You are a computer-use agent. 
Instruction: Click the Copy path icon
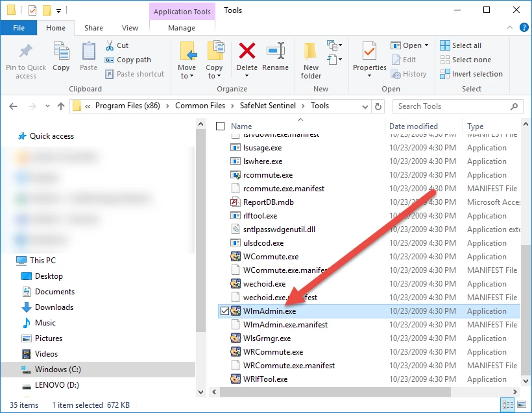click(x=110, y=60)
